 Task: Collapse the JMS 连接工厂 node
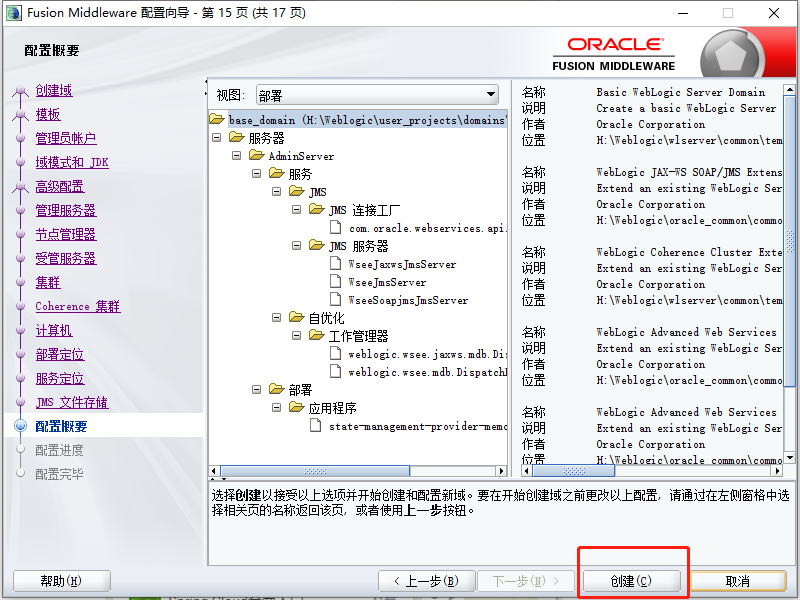tap(296, 209)
